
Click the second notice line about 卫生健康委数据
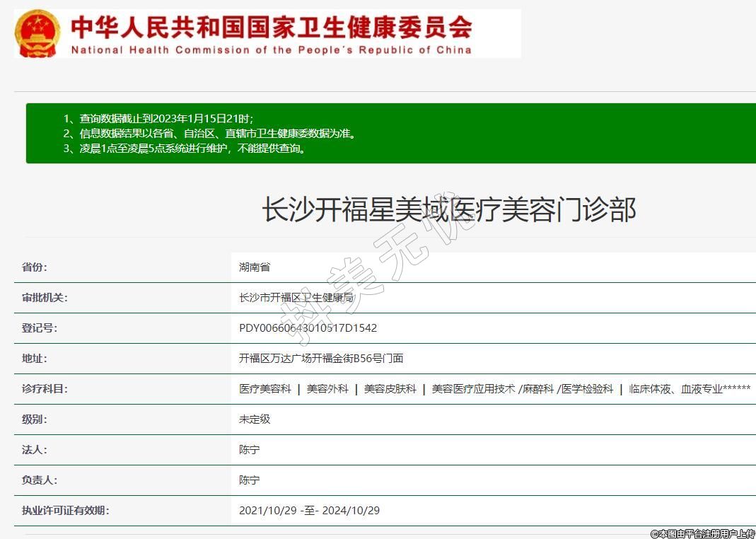pos(209,133)
